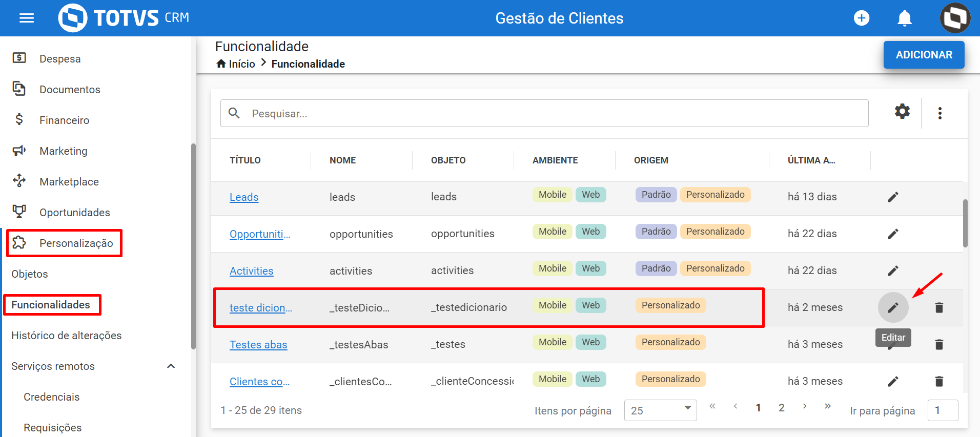Open Documentos in the sidebar
Viewport: 980px width, 437px height.
point(70,89)
